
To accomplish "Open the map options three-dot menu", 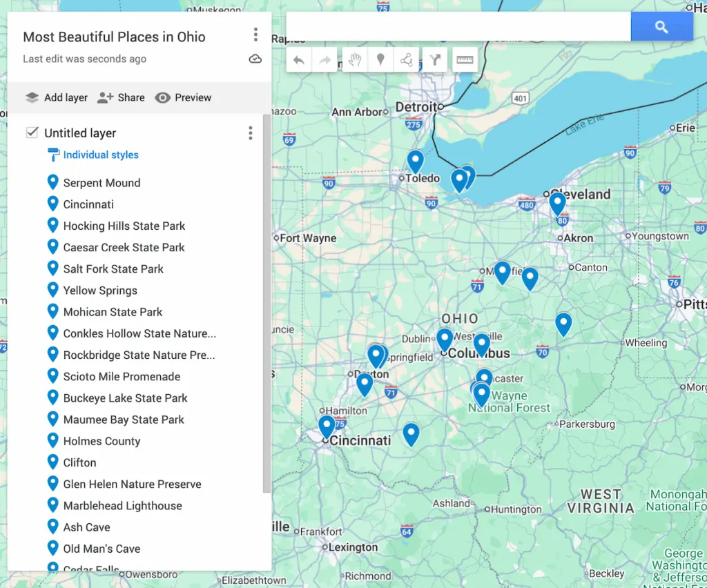I will pos(255,35).
